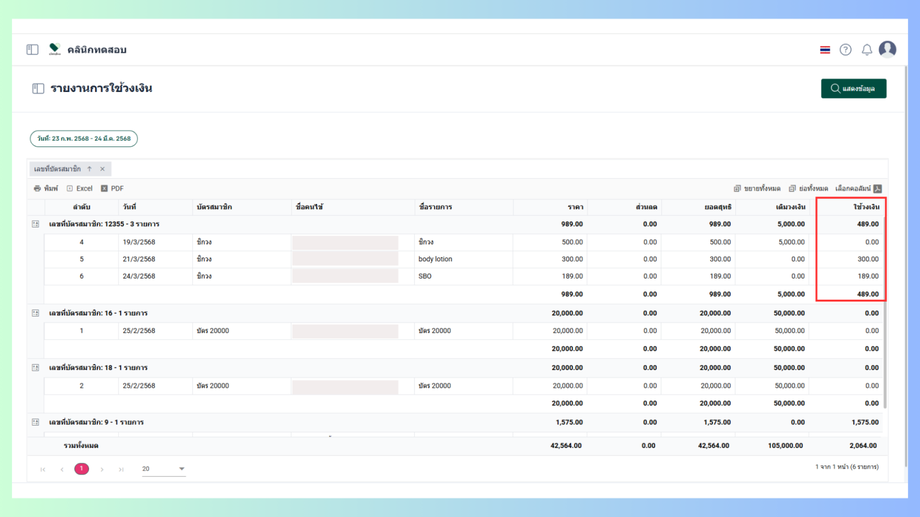Export the report to PDF
The width and height of the screenshot is (920, 517).
[112, 188]
